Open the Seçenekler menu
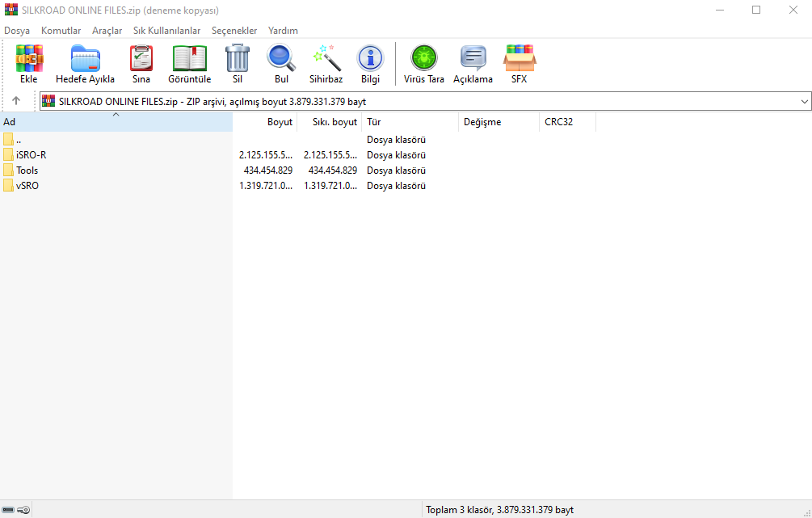Image resolution: width=812 pixels, height=518 pixels. tap(234, 31)
